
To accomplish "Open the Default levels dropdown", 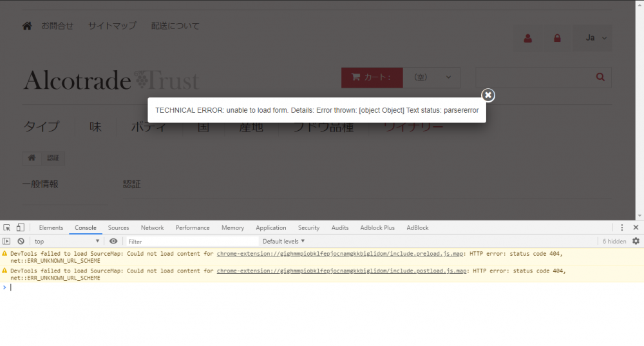I will 284,241.
